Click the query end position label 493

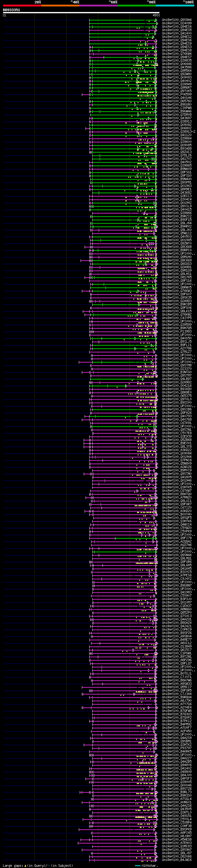155,15
